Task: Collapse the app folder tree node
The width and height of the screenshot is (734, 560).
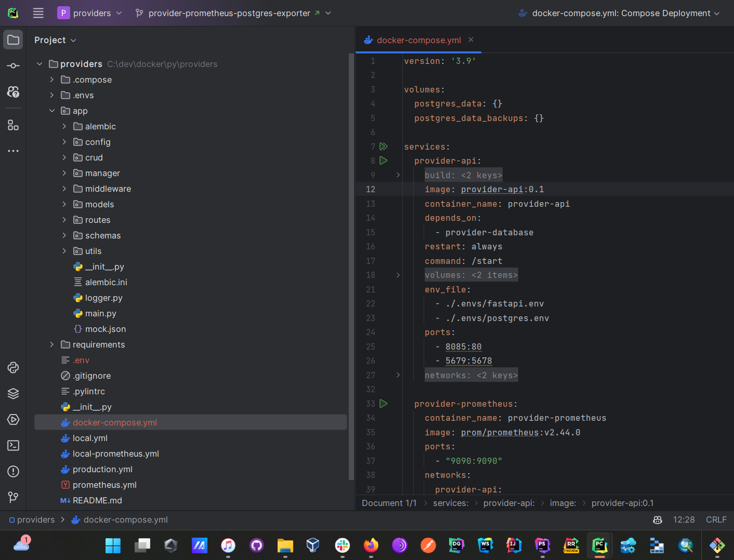Action: [x=52, y=111]
